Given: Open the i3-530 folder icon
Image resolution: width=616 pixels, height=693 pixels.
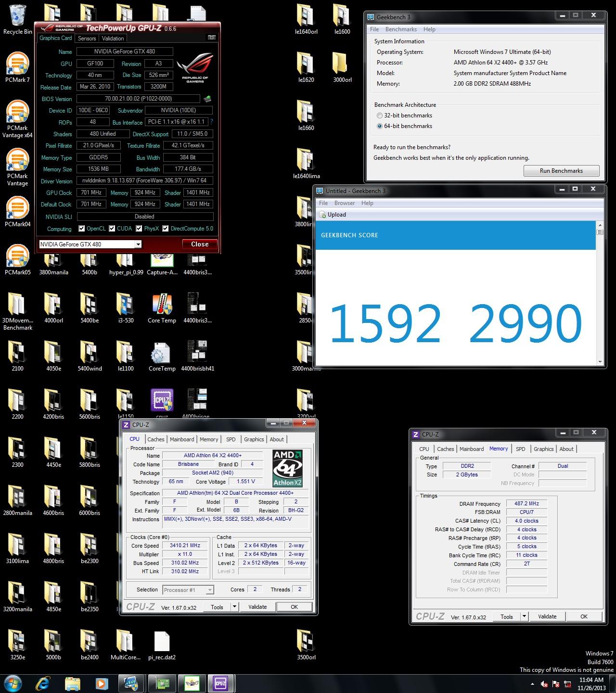Looking at the screenshot, I should (x=126, y=307).
